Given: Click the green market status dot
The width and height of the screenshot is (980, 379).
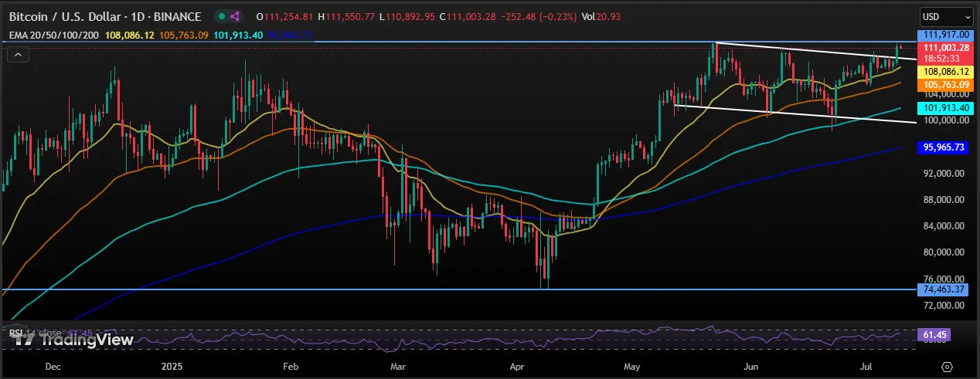Looking at the screenshot, I should click(222, 16).
